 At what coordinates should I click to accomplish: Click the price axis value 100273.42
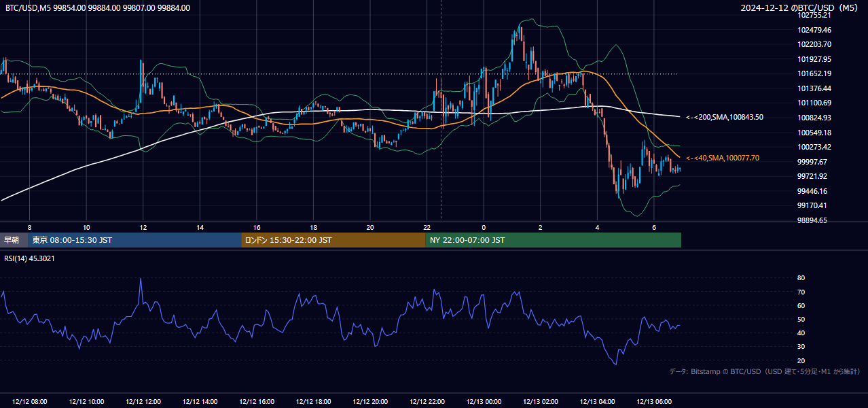click(x=814, y=147)
